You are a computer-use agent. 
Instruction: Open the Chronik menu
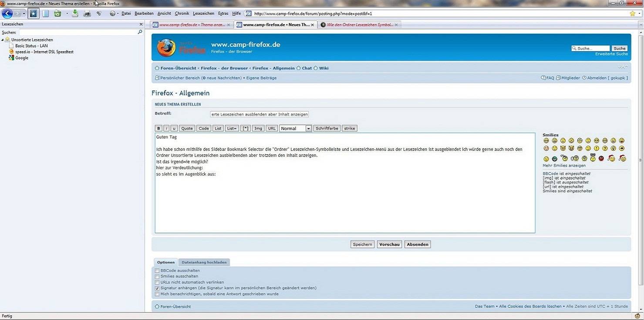coord(182,13)
